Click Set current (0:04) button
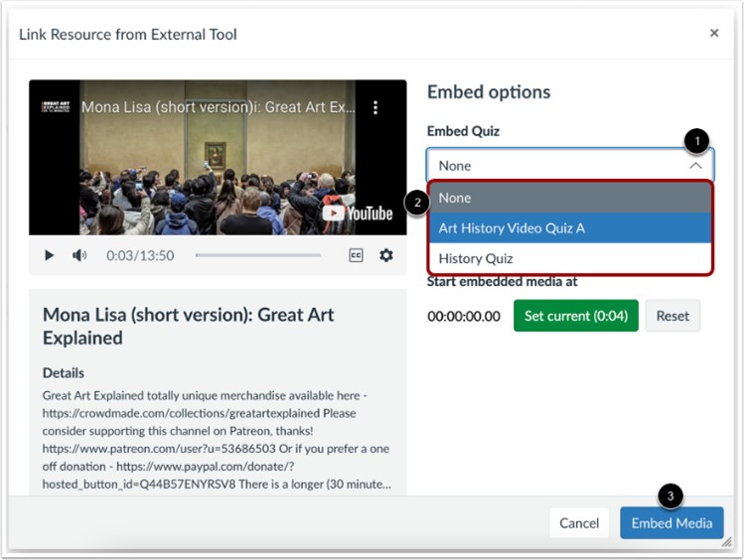744x560 pixels. (x=575, y=316)
